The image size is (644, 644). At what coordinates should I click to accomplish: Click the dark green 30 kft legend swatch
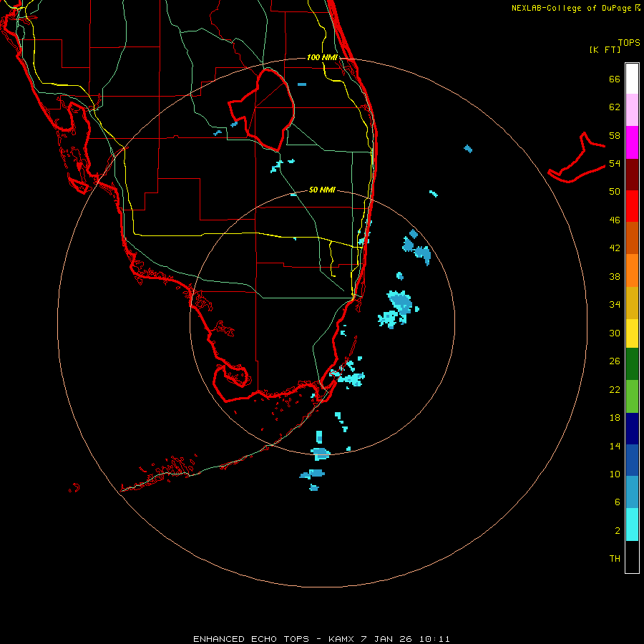pyautogui.click(x=632, y=364)
